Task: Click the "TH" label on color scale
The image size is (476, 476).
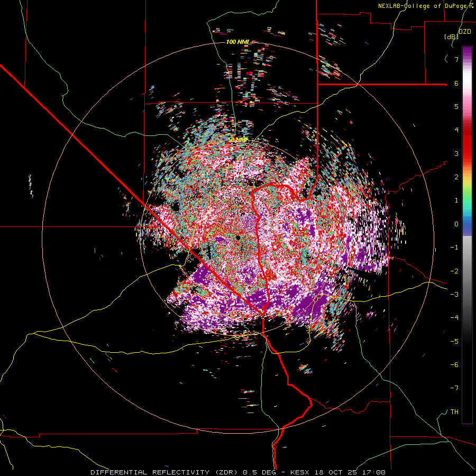Action: tap(454, 412)
